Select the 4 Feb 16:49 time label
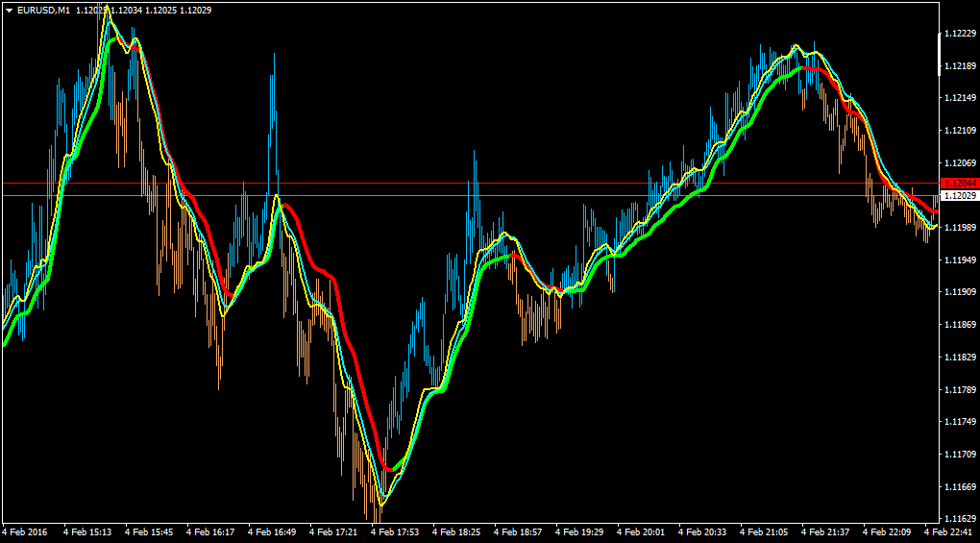 [x=272, y=531]
